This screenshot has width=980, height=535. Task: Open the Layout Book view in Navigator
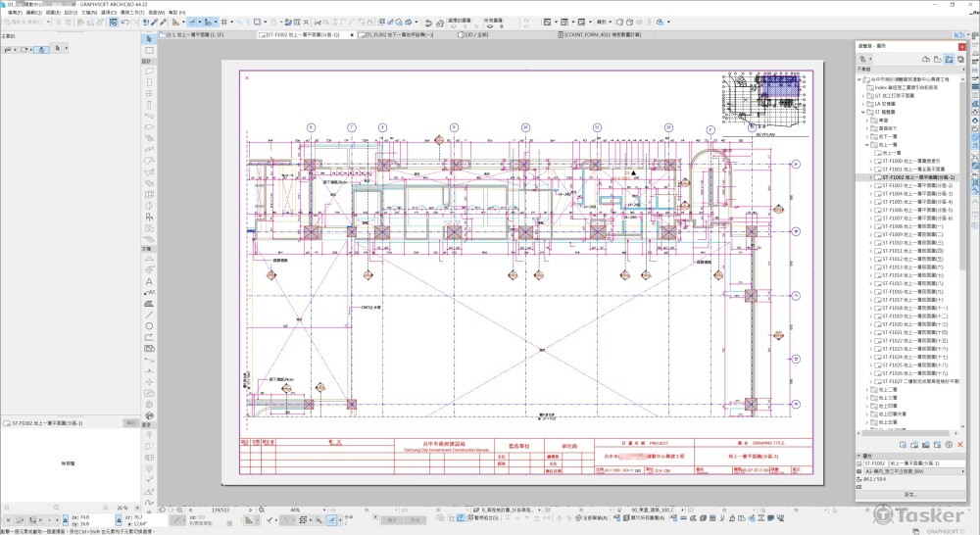948,59
